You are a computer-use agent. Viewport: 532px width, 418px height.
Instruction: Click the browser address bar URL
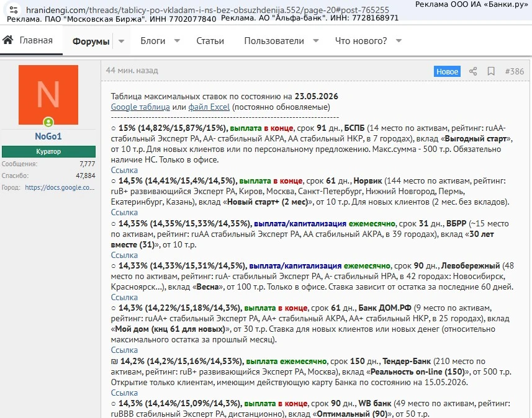click(x=207, y=10)
